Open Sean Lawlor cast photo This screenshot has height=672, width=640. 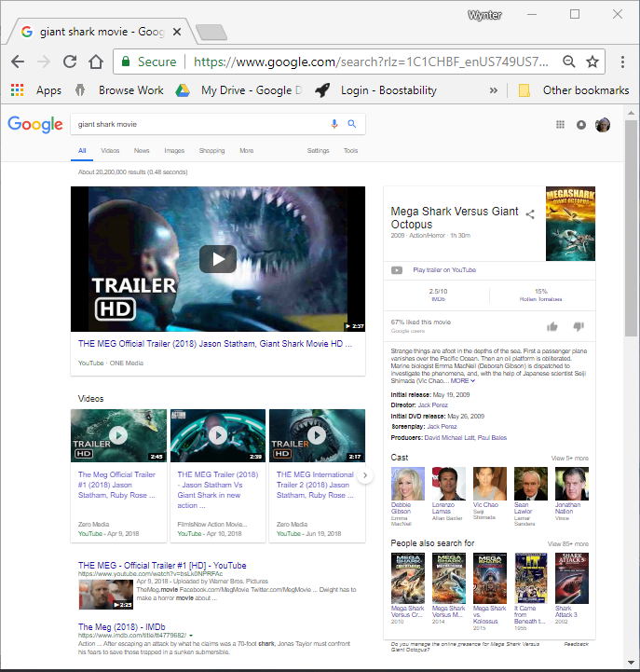click(x=531, y=484)
